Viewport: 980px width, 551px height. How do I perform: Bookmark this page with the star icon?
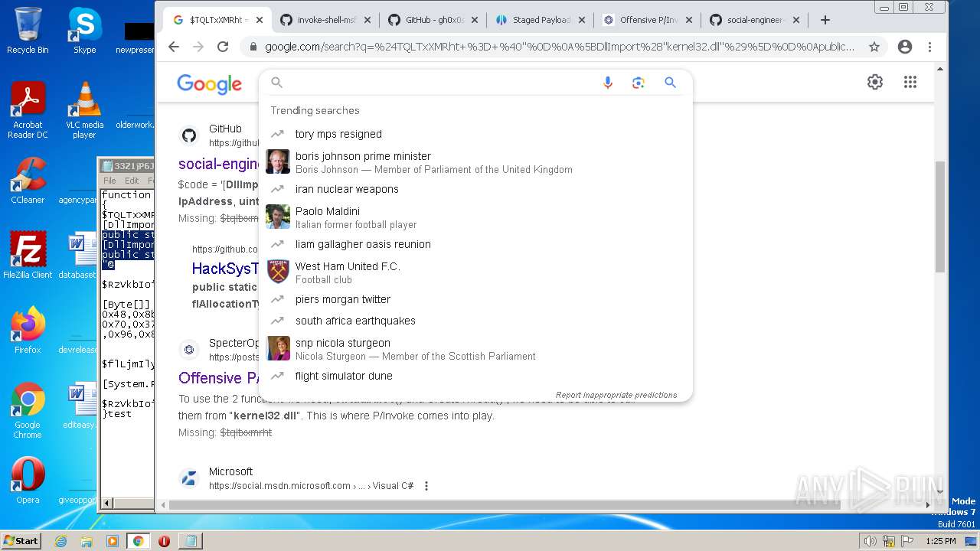(874, 47)
